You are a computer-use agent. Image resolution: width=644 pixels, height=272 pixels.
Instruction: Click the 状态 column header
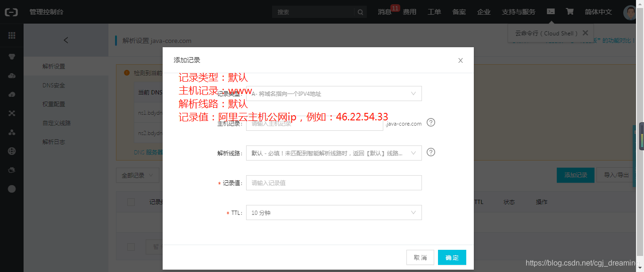pos(509,202)
